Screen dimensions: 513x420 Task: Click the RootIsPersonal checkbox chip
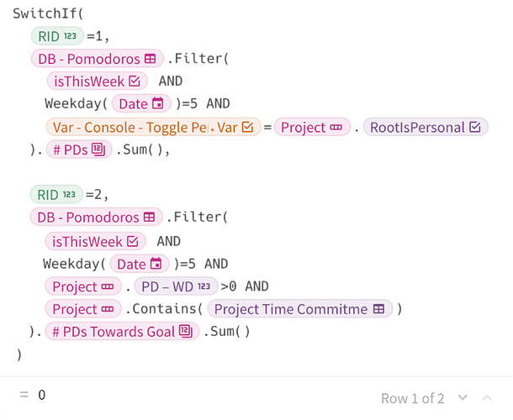point(426,127)
